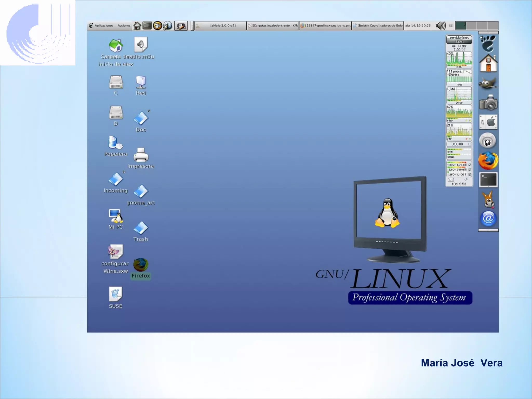
Task: Click the bottom dock handle bar
Action: click(488, 230)
